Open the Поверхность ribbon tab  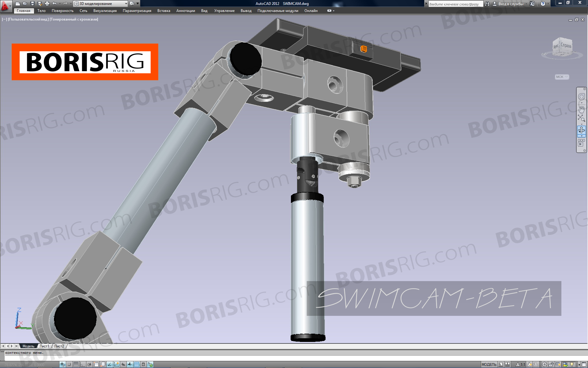[62, 11]
